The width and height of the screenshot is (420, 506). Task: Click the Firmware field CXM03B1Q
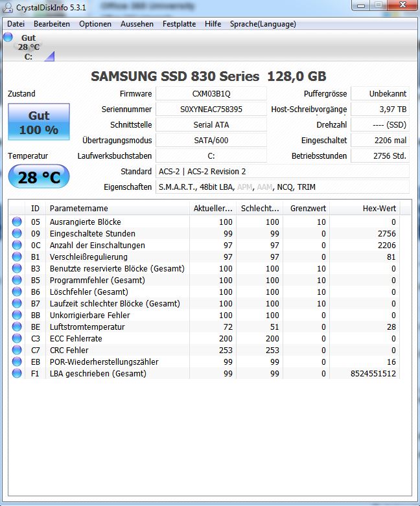point(211,93)
